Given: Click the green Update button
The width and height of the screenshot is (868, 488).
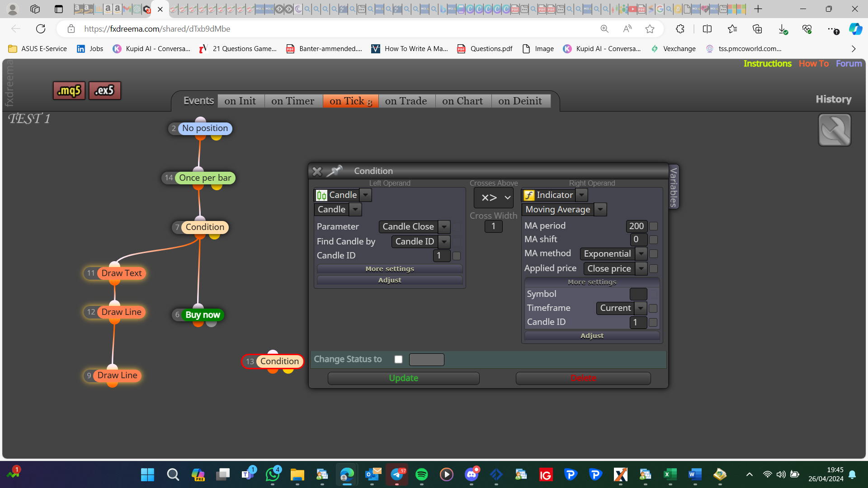Looking at the screenshot, I should pos(404,378).
